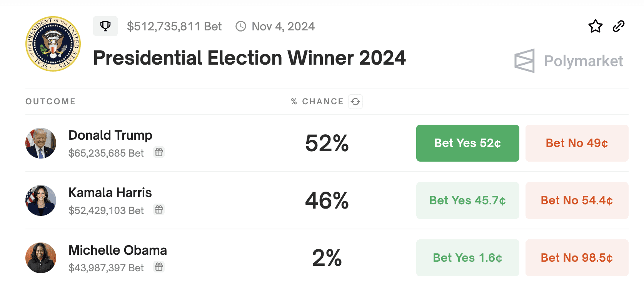Click the Polymarket logo
Image resolution: width=644 pixels, height=294 pixels.
569,61
